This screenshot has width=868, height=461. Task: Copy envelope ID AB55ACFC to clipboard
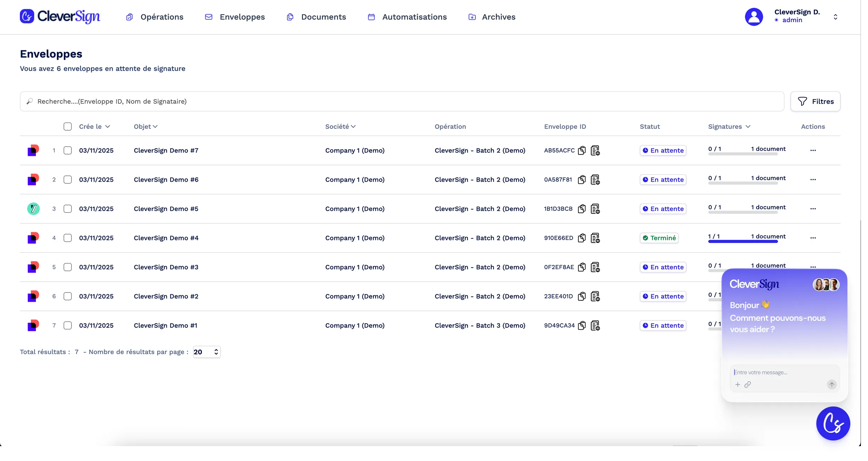coord(582,150)
